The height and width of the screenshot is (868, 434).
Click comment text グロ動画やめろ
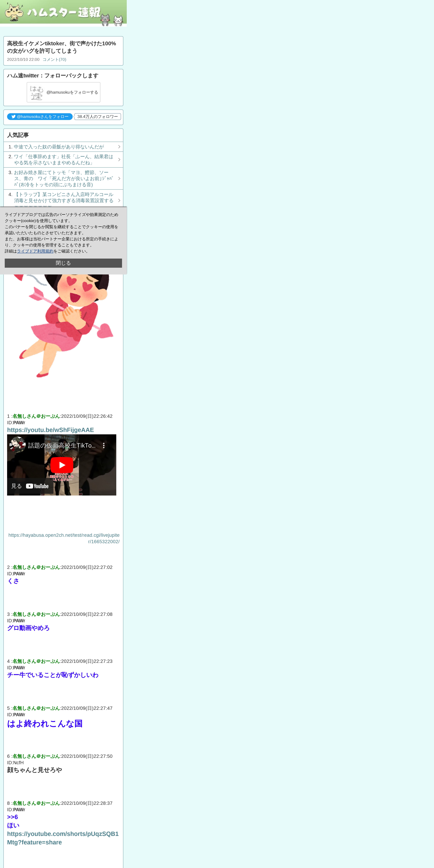click(x=28, y=628)
